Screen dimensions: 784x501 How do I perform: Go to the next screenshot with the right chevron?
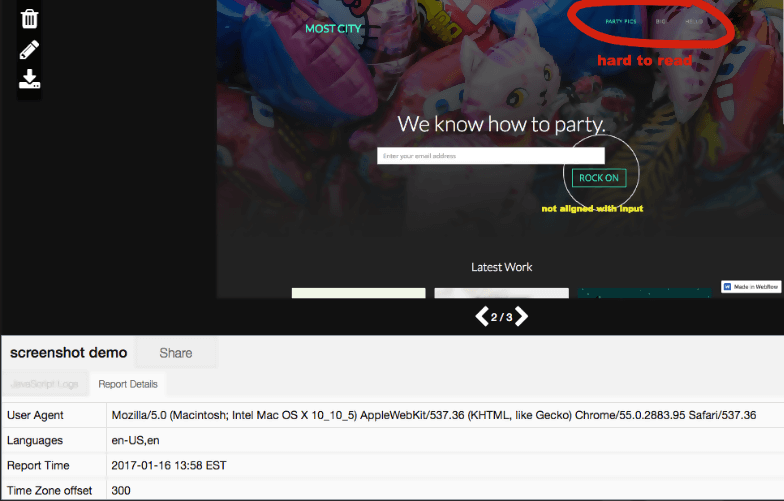[522, 316]
